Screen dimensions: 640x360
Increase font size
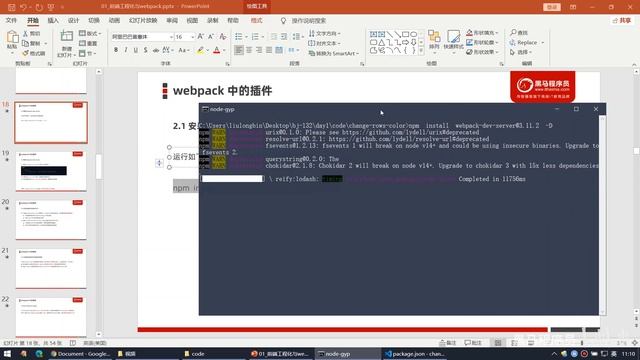200,37
